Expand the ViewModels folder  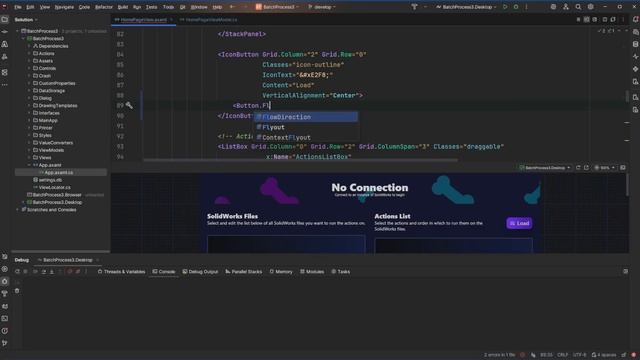click(29, 150)
